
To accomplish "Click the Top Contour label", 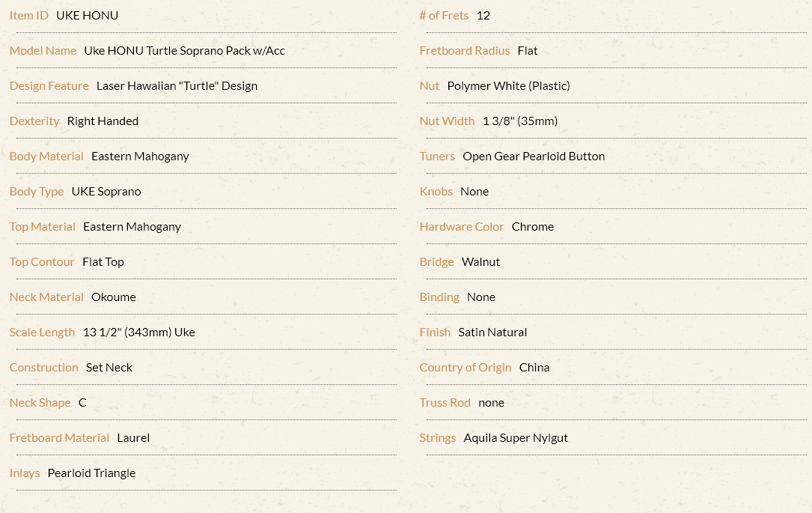I will coord(42,262).
